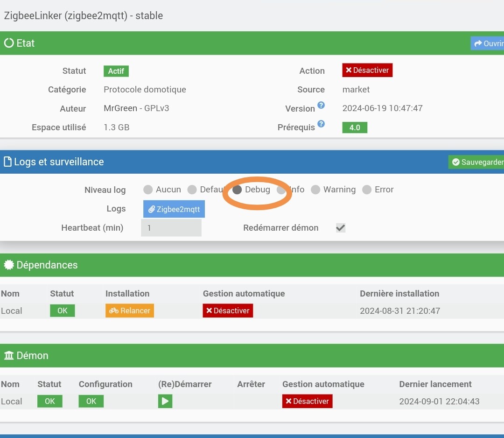This screenshot has height=438, width=504.
Task: Start the daemon with green play button
Action: pos(165,401)
